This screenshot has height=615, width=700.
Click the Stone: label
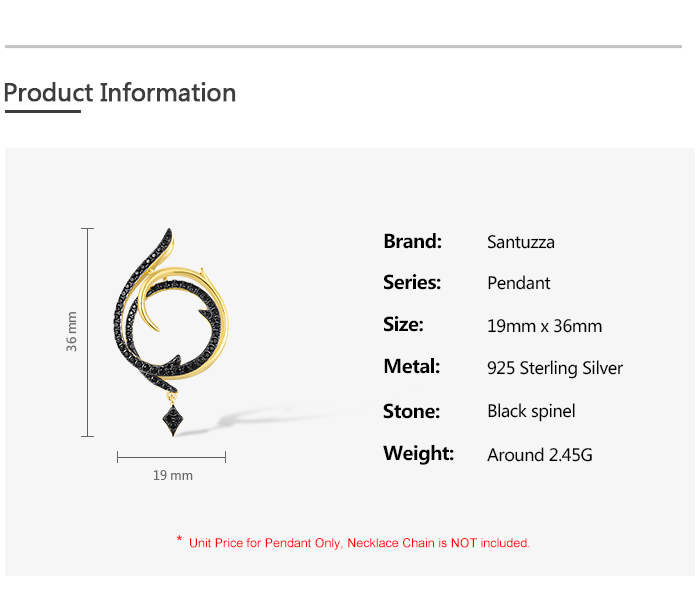(411, 411)
